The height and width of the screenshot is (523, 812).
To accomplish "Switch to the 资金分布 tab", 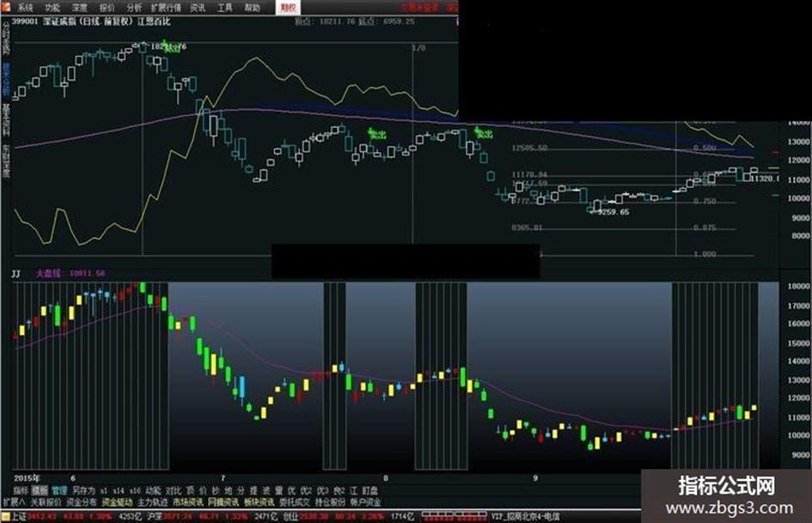I will (82, 502).
